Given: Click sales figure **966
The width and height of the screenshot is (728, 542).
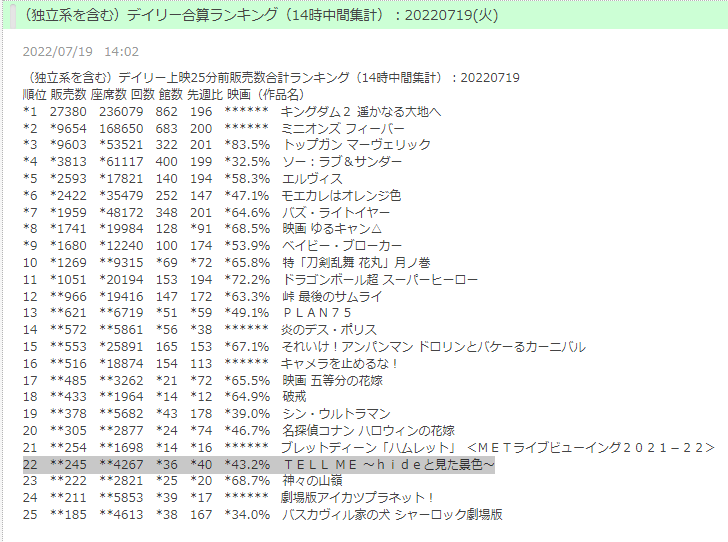Looking at the screenshot, I should click(x=68, y=296).
